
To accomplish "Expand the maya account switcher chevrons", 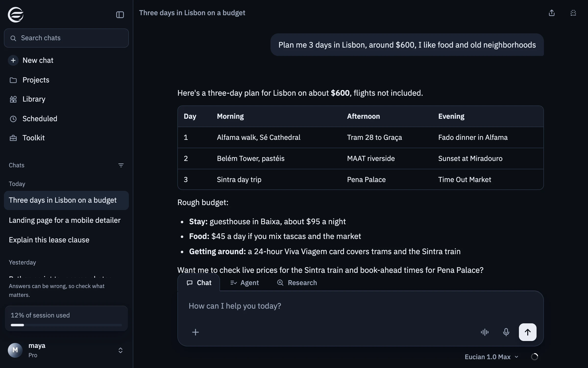I will pos(120,350).
